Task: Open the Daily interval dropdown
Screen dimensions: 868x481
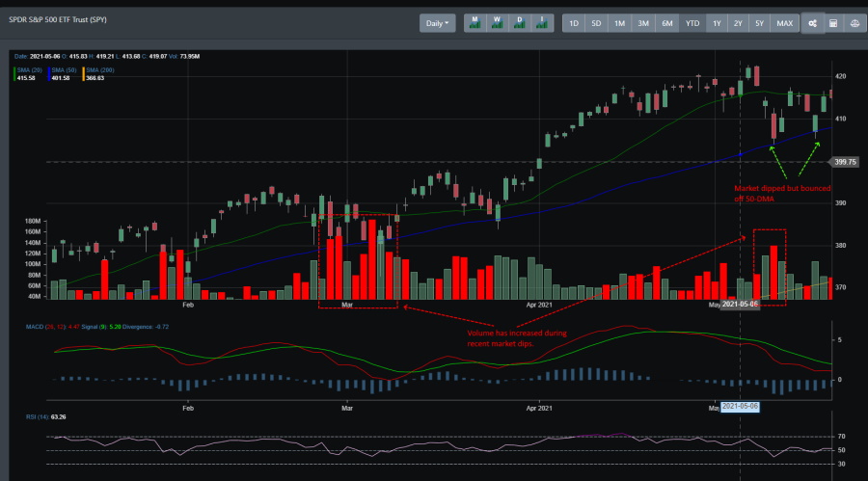Action: (x=437, y=23)
